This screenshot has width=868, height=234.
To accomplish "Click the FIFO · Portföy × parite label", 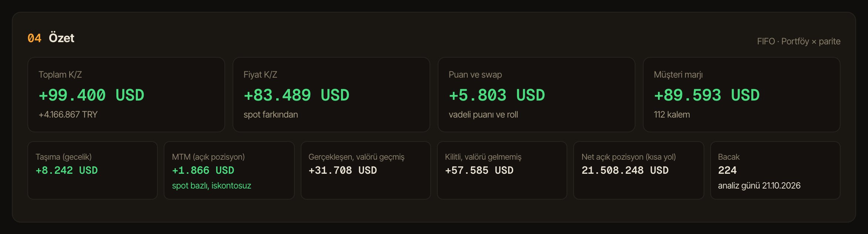I will point(799,41).
